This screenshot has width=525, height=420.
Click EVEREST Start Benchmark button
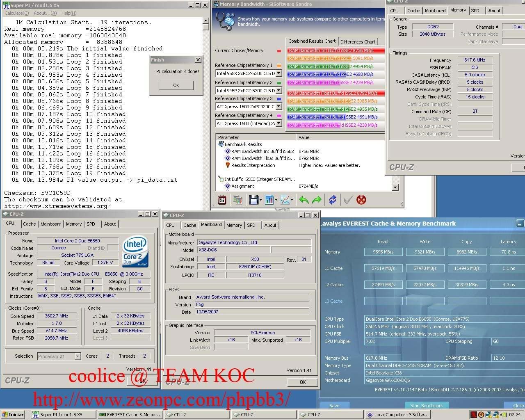(x=427, y=405)
